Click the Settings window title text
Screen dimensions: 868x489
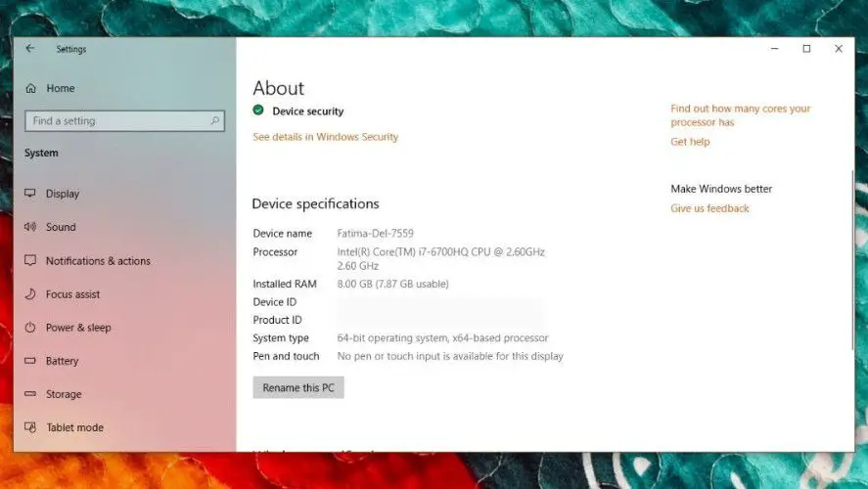tap(71, 49)
